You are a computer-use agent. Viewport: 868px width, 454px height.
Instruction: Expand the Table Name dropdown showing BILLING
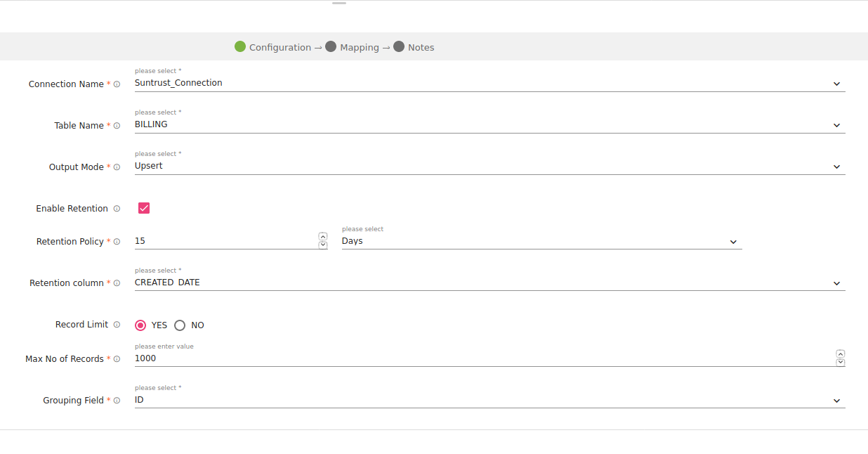coord(489,124)
